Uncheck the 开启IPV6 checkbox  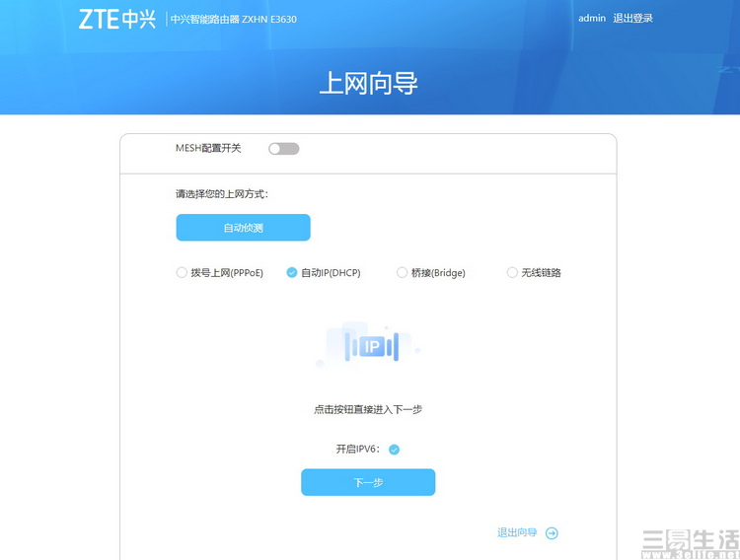[x=394, y=450]
